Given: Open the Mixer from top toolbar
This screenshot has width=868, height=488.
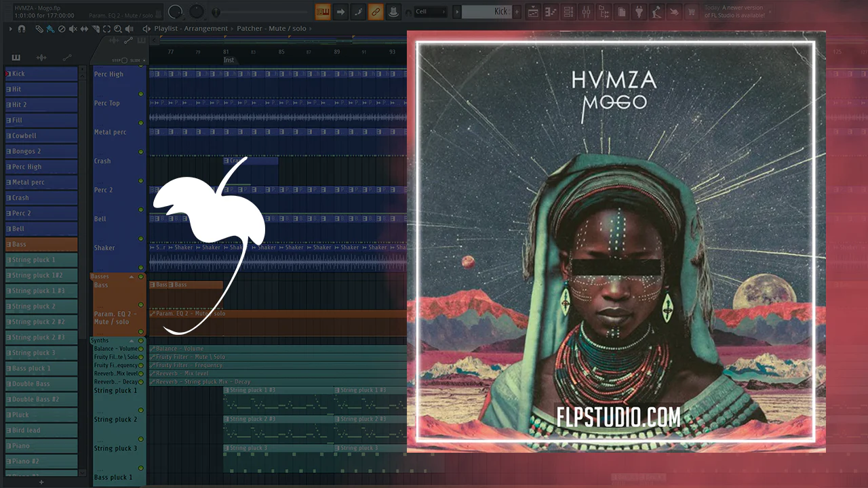Looking at the screenshot, I should coord(587,12).
